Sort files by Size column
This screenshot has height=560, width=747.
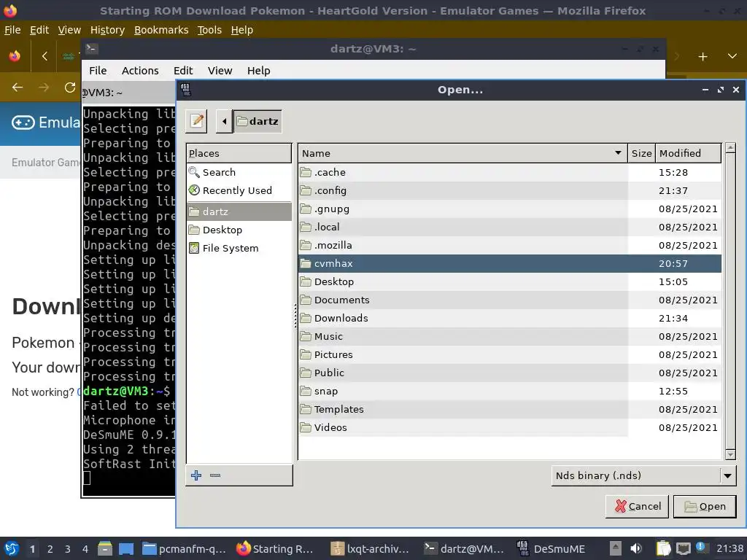click(x=641, y=153)
